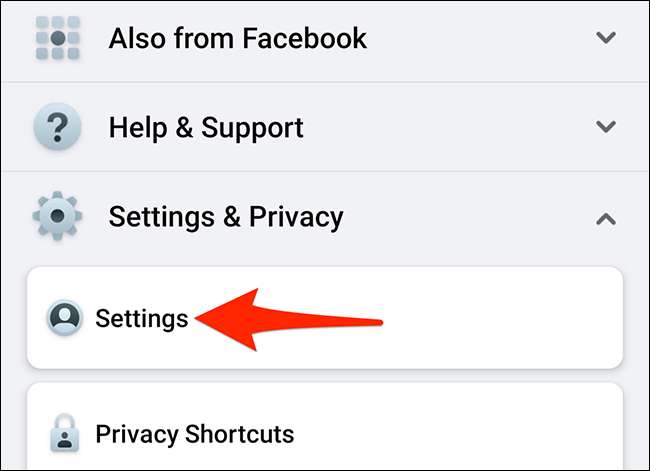Click the profile icon beside Settings
This screenshot has height=471, width=650.
pyautogui.click(x=64, y=318)
